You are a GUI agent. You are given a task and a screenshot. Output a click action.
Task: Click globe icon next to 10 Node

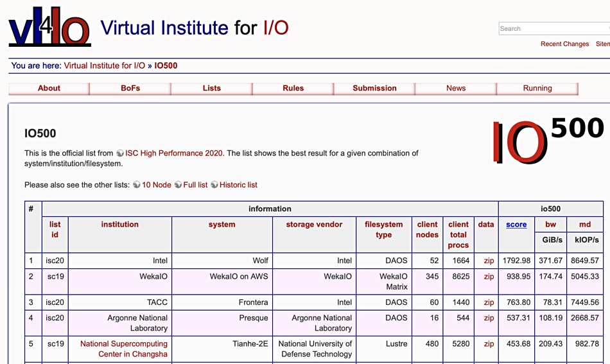137,185
